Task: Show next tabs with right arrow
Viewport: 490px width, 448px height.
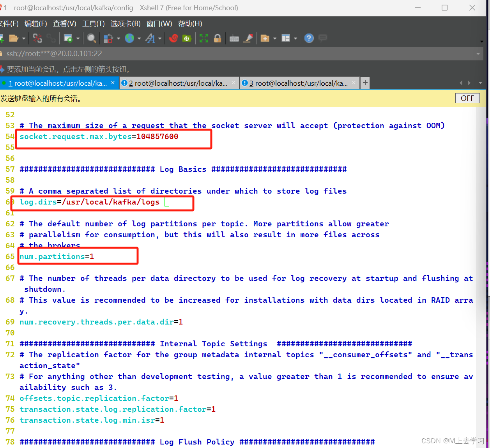Action: coord(469,83)
